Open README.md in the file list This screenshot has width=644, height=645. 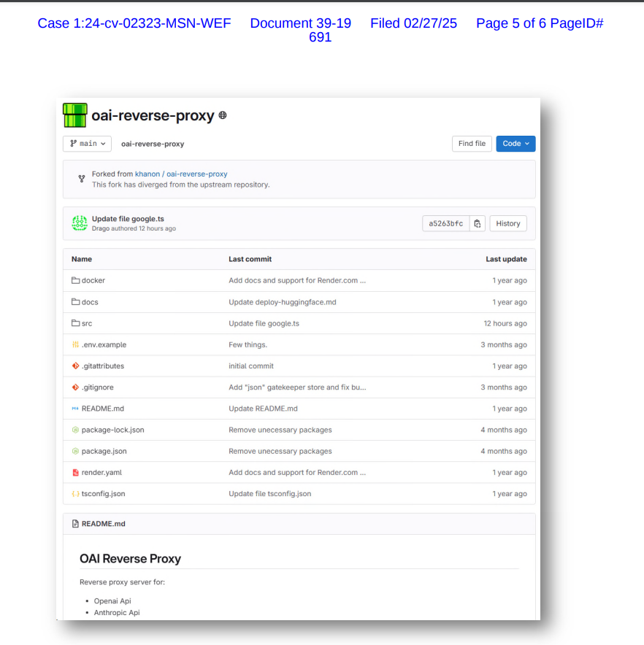(x=102, y=409)
